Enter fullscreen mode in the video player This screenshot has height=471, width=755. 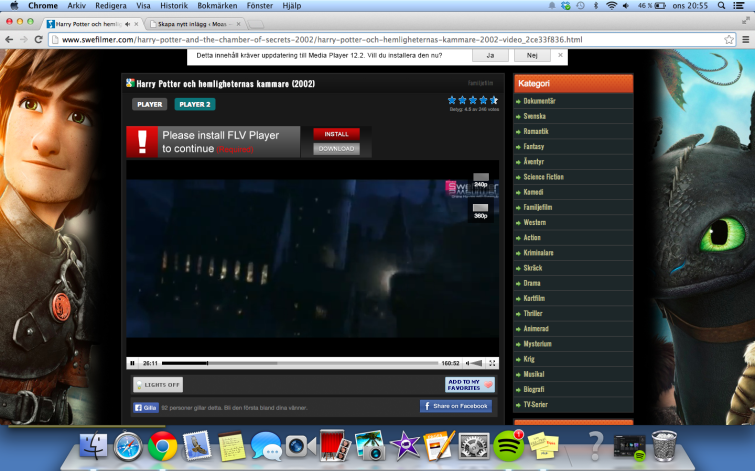click(492, 363)
